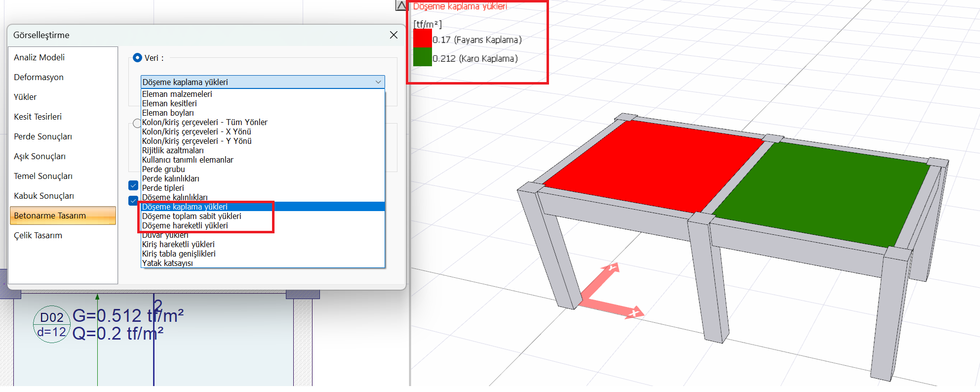Choose Döşeme toplam sabit yükleri from list
Image resolution: width=980 pixels, height=392 pixels.
(x=192, y=216)
